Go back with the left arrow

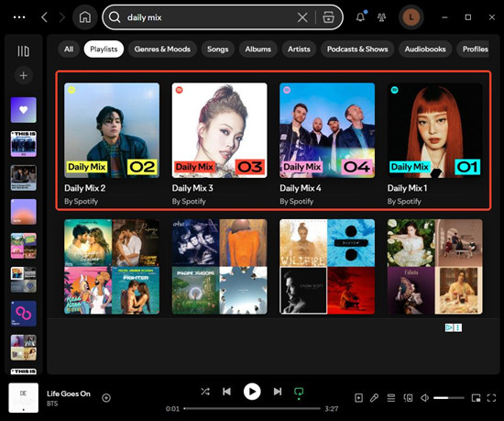(x=44, y=17)
